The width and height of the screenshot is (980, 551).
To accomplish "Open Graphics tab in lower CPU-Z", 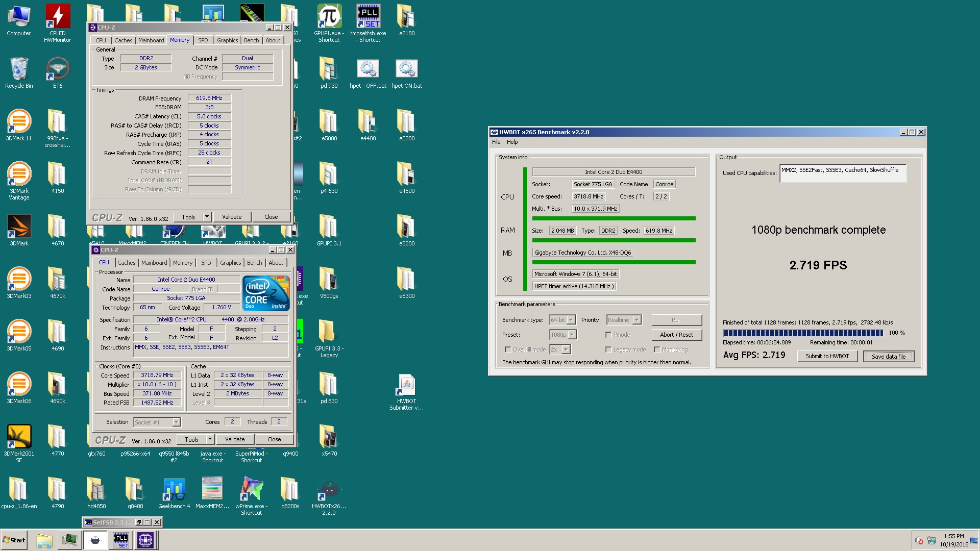I will click(x=231, y=263).
